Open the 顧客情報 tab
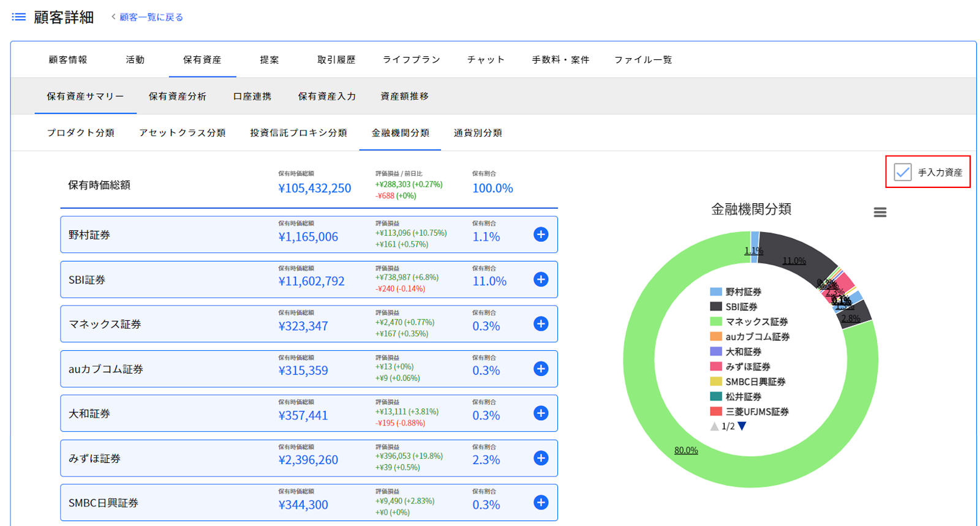 coord(68,59)
